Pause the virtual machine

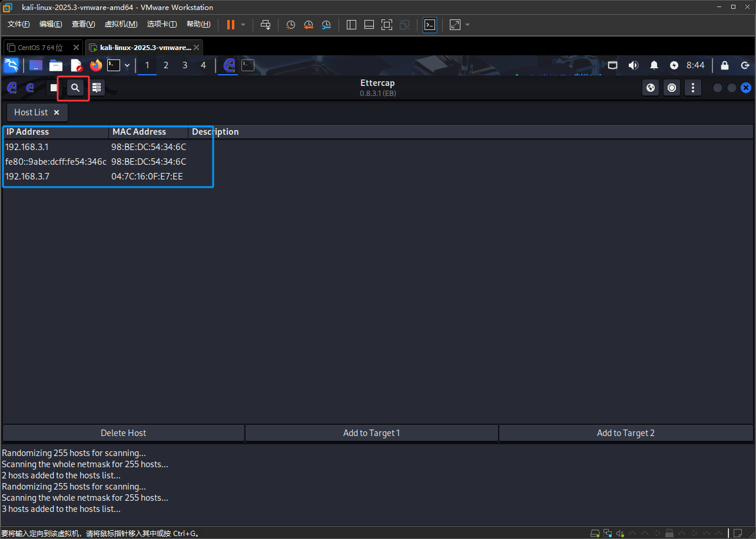pyautogui.click(x=231, y=25)
